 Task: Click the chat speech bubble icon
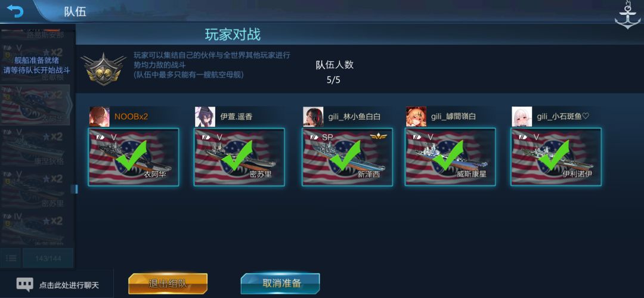pos(24,284)
